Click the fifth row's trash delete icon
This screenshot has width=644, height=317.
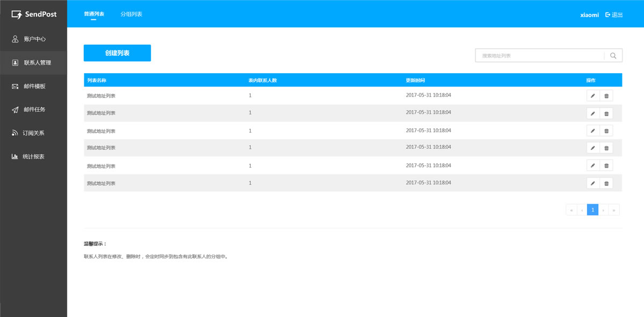(606, 165)
